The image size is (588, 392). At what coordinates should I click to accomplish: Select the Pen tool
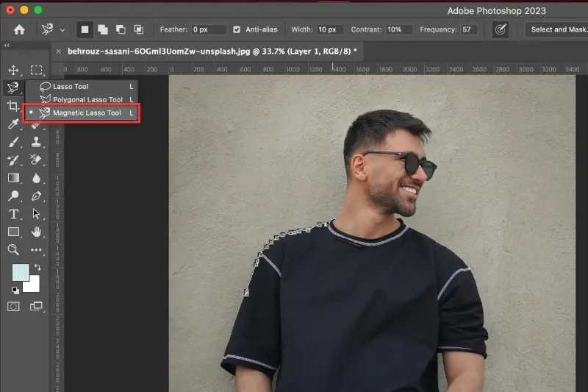click(x=36, y=196)
